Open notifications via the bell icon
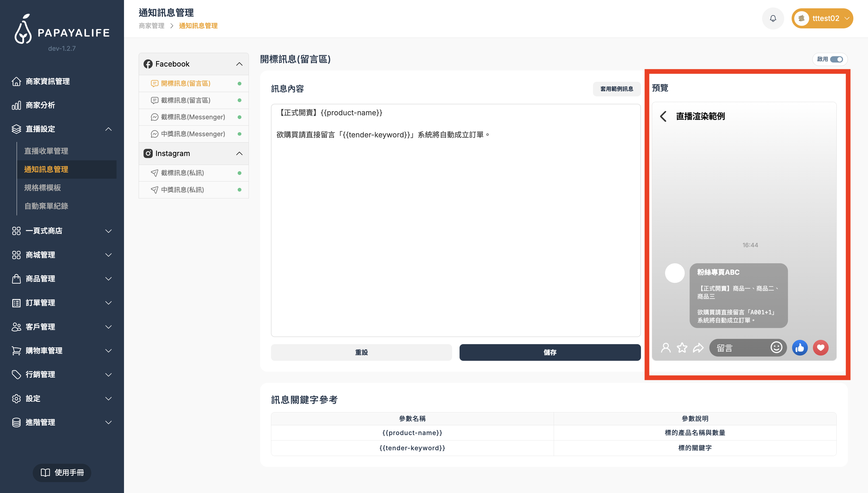Image resolution: width=868 pixels, height=493 pixels. pyautogui.click(x=773, y=18)
